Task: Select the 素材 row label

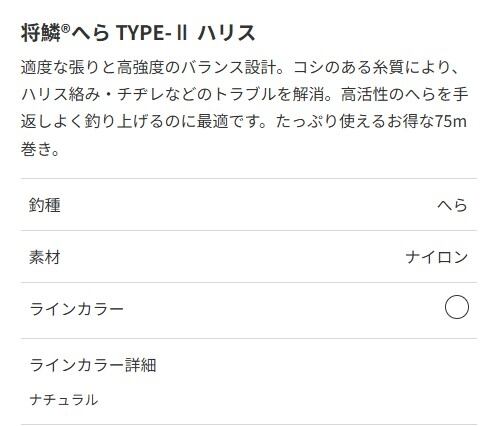Action: tap(45, 257)
